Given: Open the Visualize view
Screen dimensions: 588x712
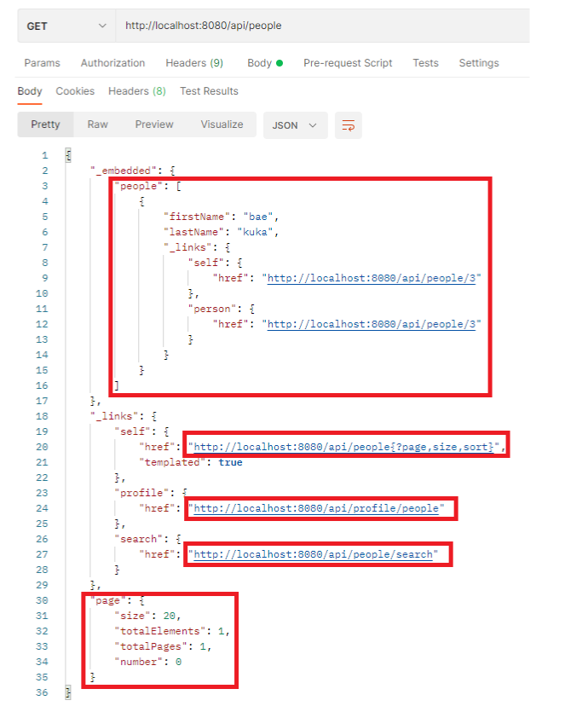Looking at the screenshot, I should (x=222, y=124).
